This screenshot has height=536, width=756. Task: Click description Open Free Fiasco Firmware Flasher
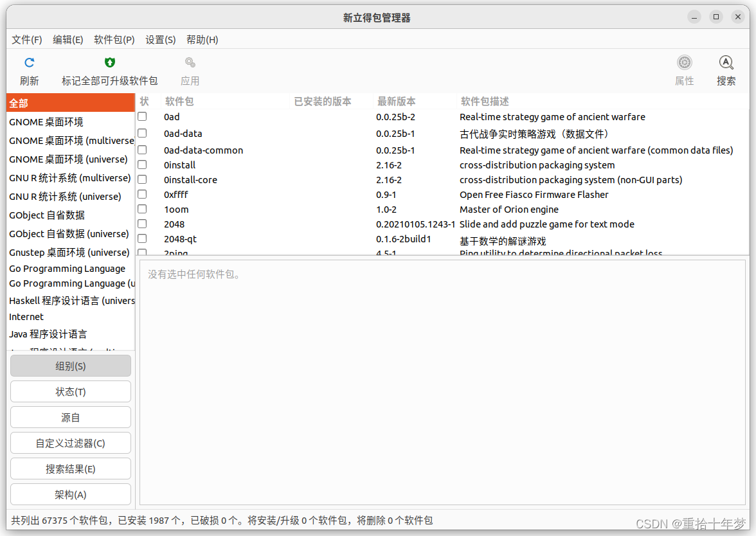click(534, 195)
